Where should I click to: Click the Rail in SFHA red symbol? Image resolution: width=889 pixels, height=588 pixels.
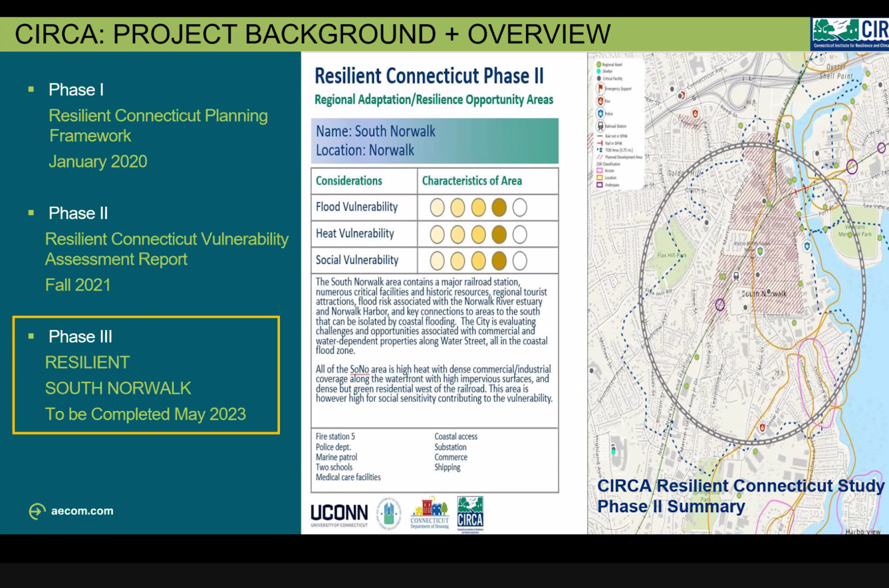click(600, 143)
